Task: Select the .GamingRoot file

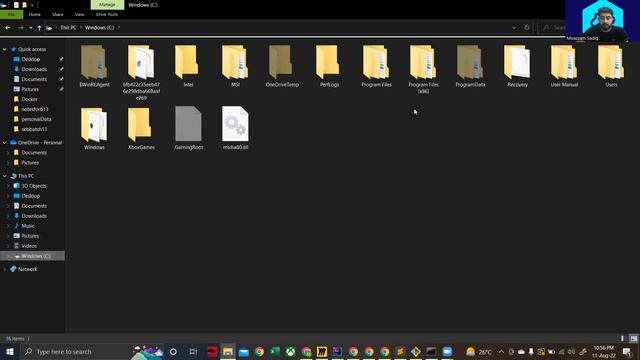Action: tap(188, 129)
